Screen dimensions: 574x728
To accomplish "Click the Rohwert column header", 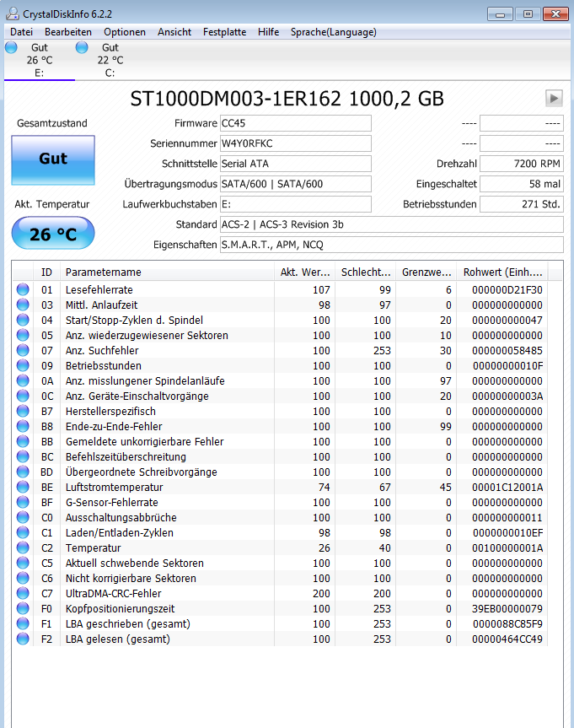I will pyautogui.click(x=502, y=272).
